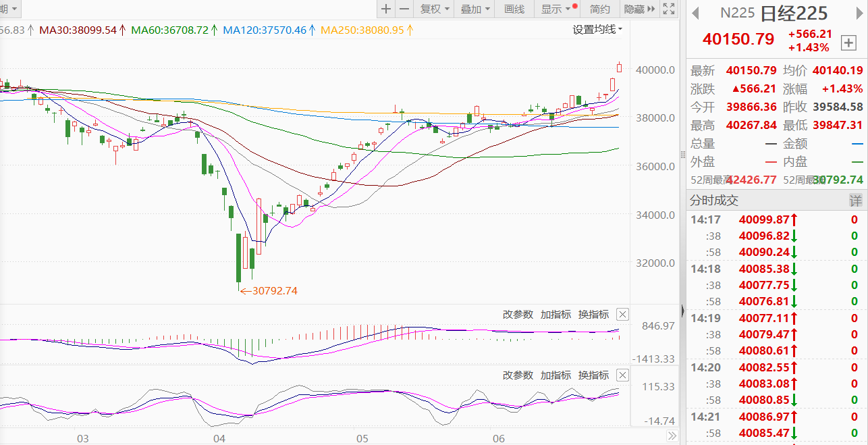Toggle the 隐藏 panel button
Viewport: 868px width, 445px height.
pyautogui.click(x=639, y=9)
